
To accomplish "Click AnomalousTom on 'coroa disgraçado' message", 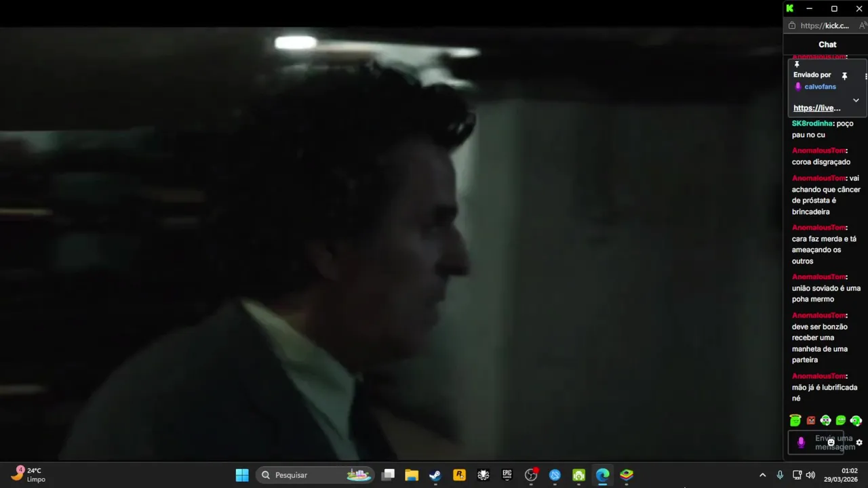I will coord(818,150).
